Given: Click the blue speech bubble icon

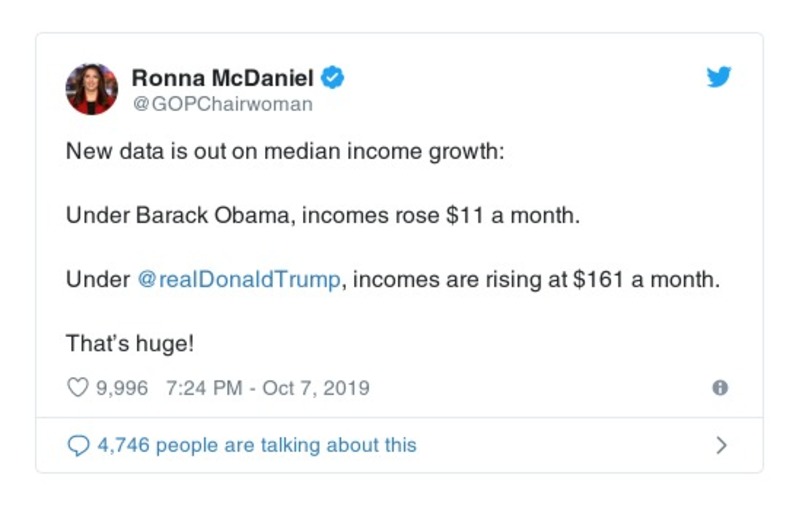Looking at the screenshot, I should pyautogui.click(x=77, y=445).
